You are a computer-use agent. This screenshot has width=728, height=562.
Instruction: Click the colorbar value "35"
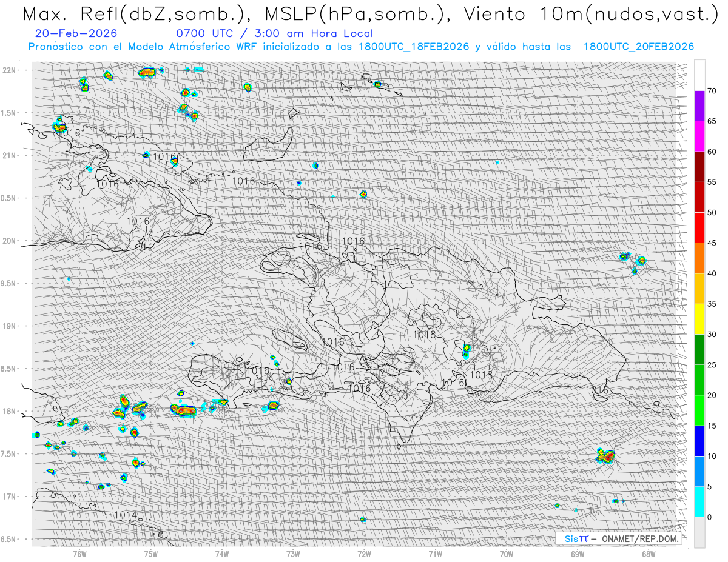712,304
